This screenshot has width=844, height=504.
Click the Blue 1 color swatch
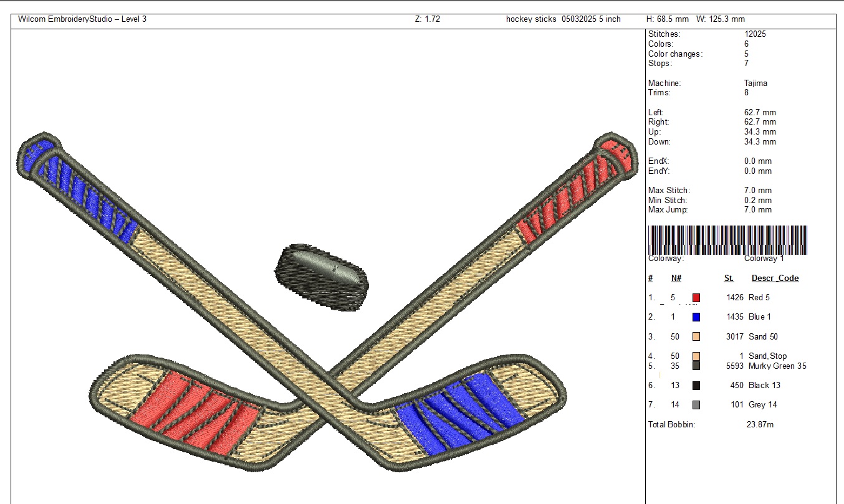[696, 317]
